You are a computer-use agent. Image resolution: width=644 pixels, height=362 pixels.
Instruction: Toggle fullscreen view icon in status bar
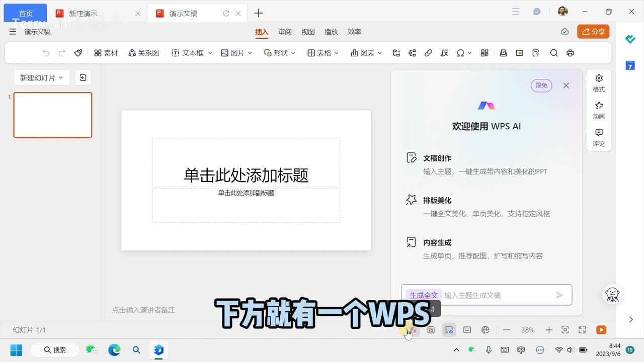pyautogui.click(x=582, y=330)
